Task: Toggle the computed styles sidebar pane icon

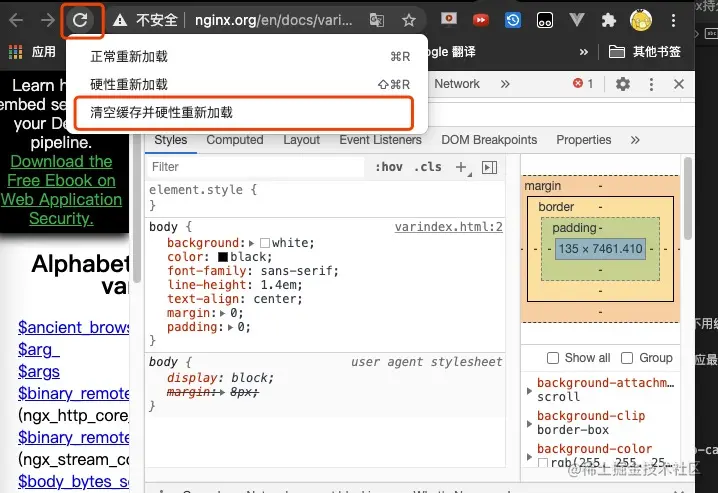Action: tap(489, 168)
